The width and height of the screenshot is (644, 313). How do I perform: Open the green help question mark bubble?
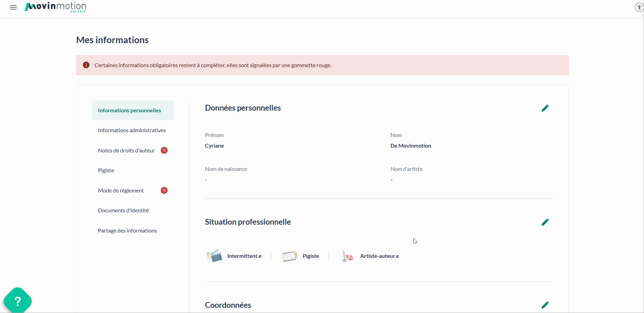(x=18, y=301)
